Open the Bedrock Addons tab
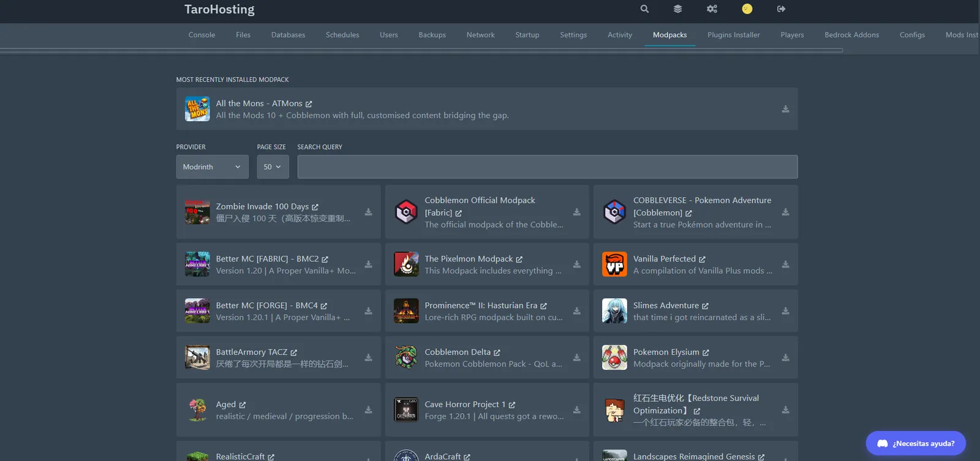The width and height of the screenshot is (980, 461). (851, 35)
